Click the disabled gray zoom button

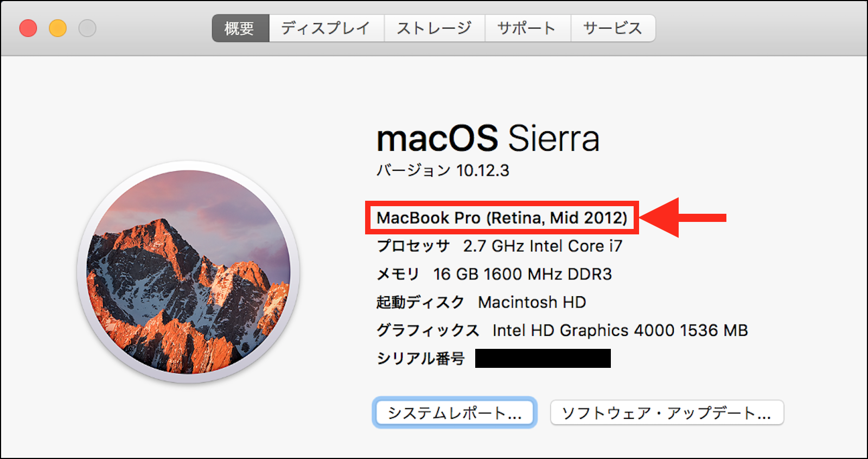click(x=87, y=28)
